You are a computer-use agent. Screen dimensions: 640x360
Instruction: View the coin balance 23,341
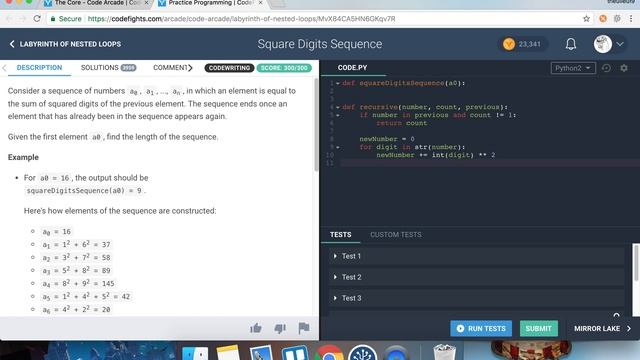tap(522, 44)
